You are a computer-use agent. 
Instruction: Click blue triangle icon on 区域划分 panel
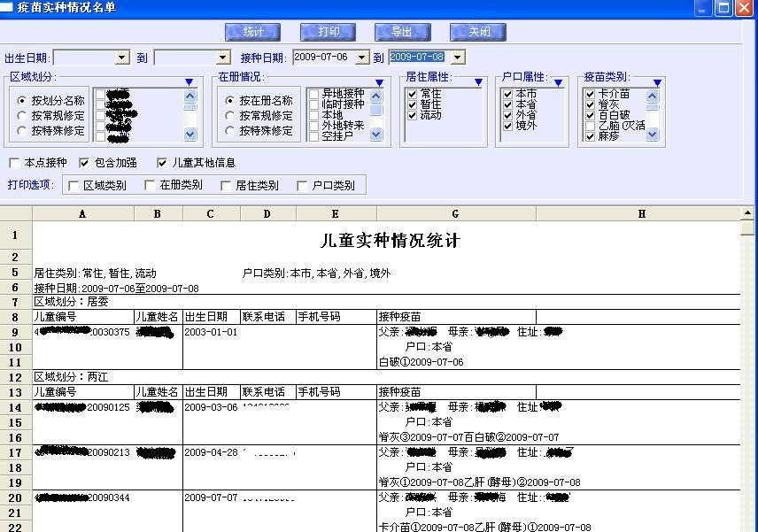point(189,82)
